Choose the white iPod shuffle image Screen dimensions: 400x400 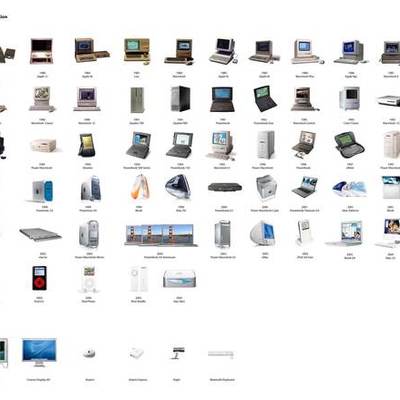(x=139, y=279)
